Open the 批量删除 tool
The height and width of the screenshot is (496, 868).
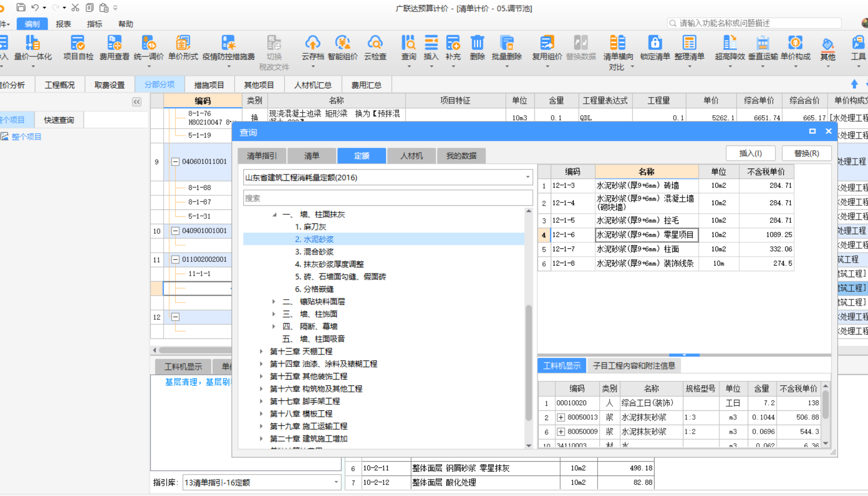click(x=507, y=48)
